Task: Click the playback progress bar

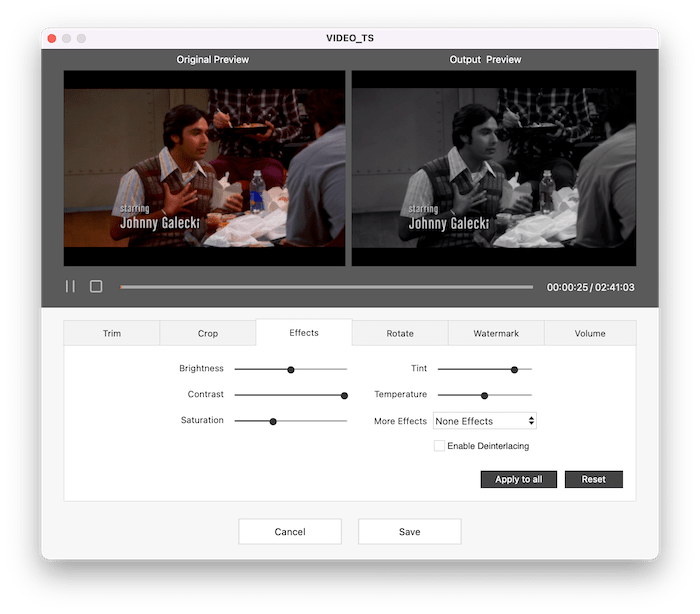Action: (x=326, y=287)
